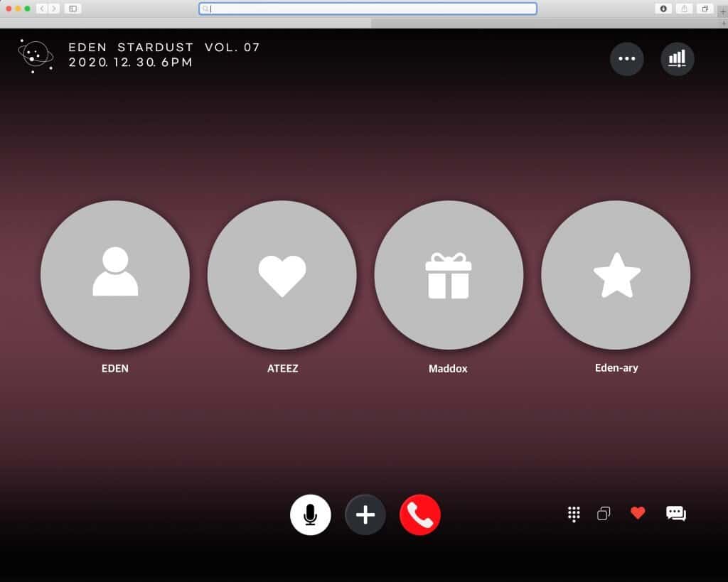Select Eden-ary's star avatar circle

[616, 275]
